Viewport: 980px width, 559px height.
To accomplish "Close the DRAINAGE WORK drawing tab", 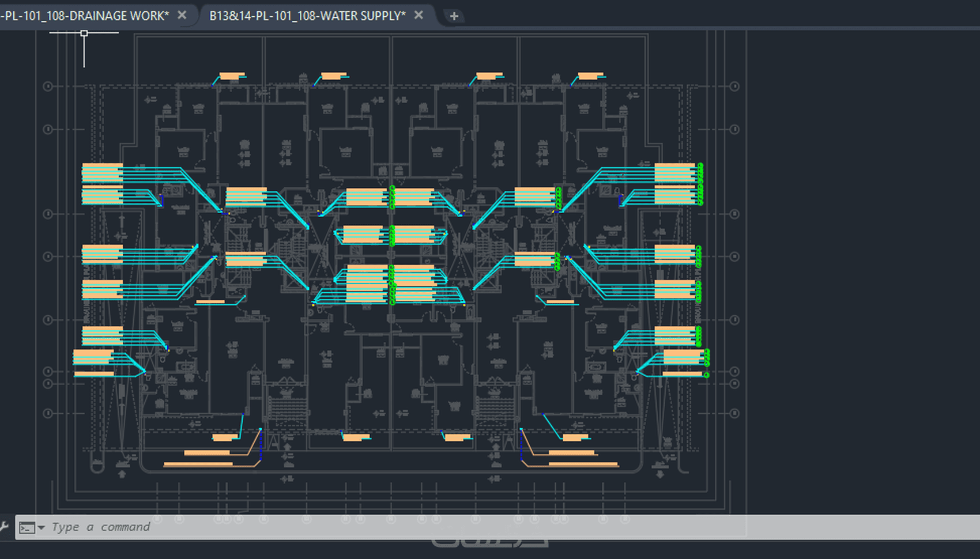I will [182, 16].
